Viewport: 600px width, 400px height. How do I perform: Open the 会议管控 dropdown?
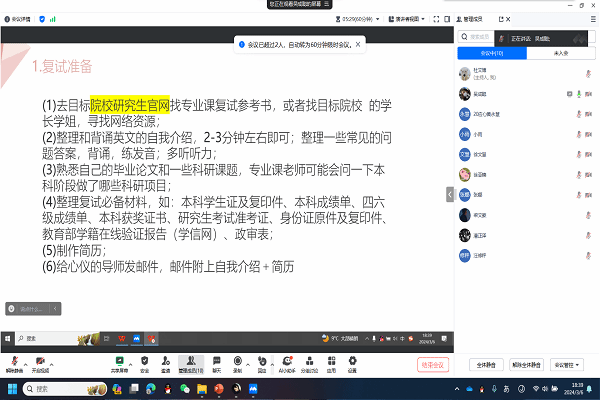[x=567, y=365]
